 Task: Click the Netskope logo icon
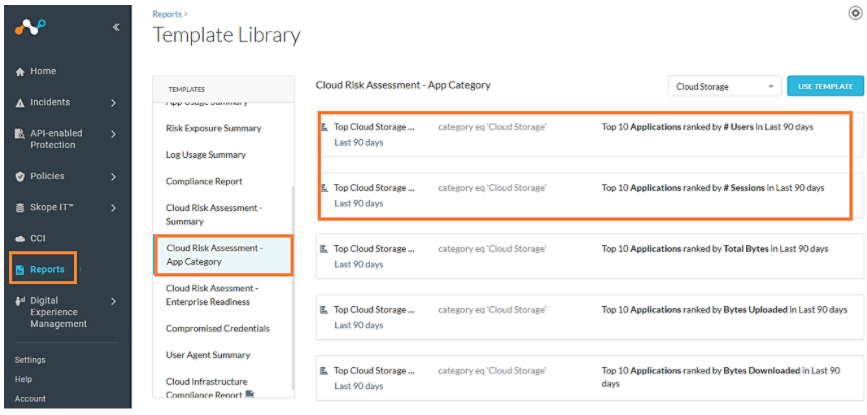30,28
